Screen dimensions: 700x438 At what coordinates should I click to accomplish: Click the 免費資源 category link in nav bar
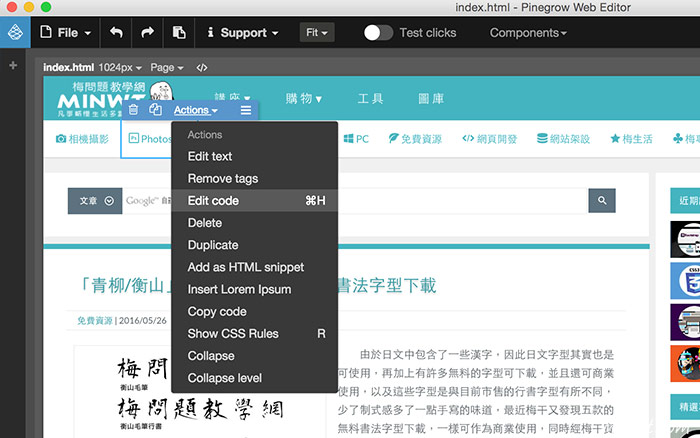click(415, 139)
